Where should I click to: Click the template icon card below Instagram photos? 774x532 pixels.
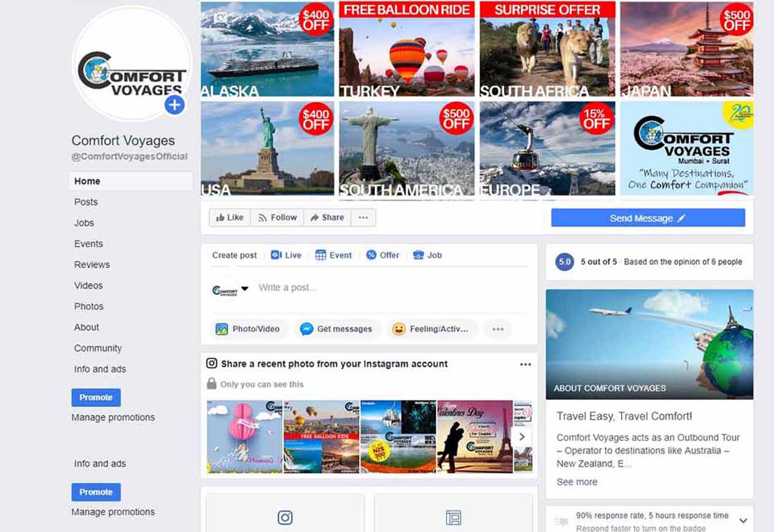click(x=453, y=513)
